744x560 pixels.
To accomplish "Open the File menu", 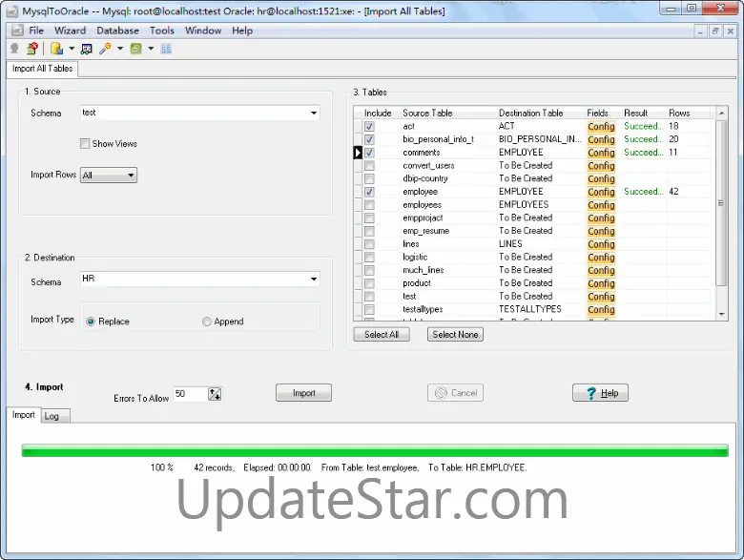I will coord(36,31).
